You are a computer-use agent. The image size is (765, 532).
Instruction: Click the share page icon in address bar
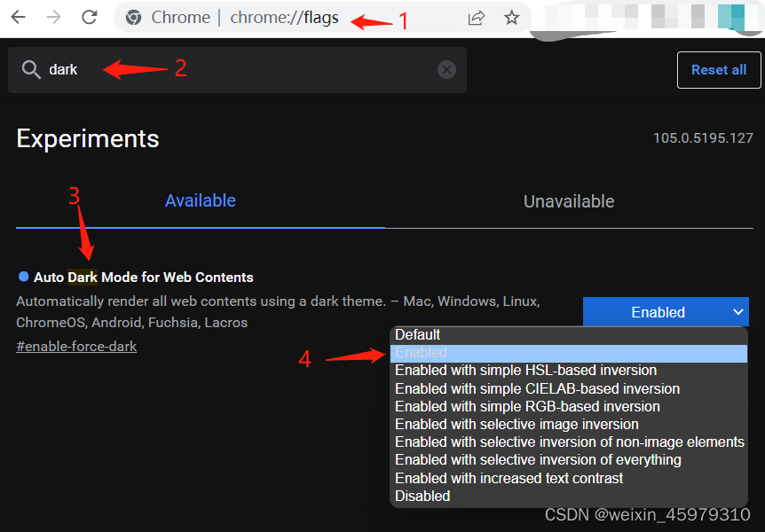click(477, 18)
